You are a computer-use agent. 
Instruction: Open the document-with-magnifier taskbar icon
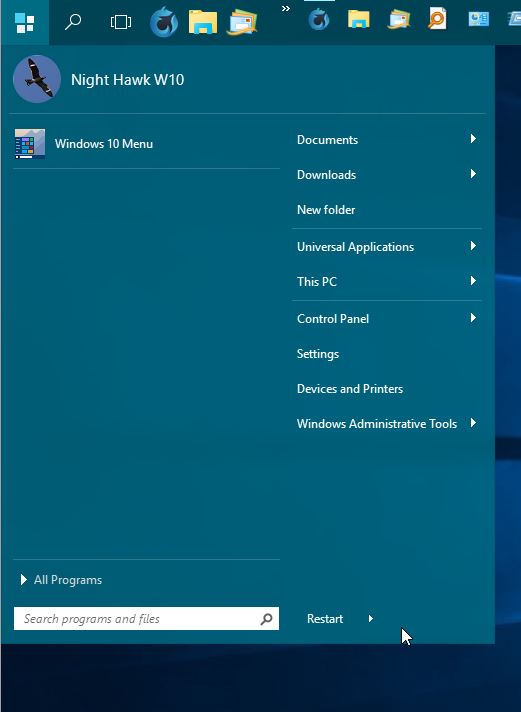coord(437,19)
